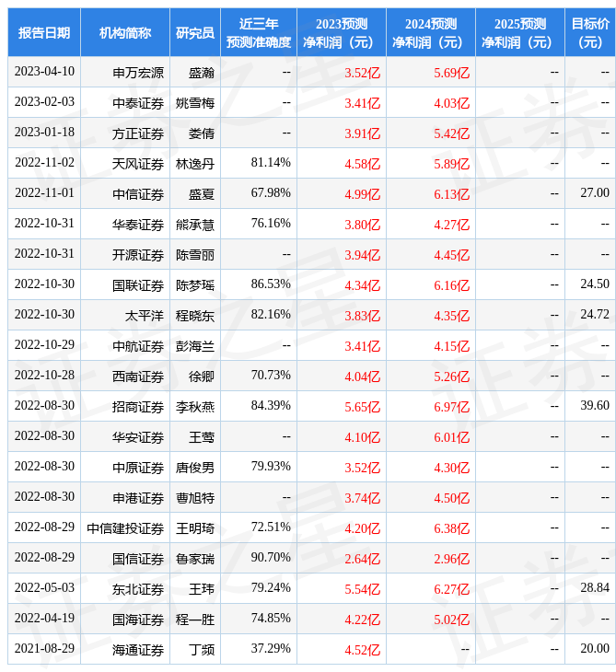Click the 2023预测净利润 column header
616x672 pixels.
click(342, 32)
